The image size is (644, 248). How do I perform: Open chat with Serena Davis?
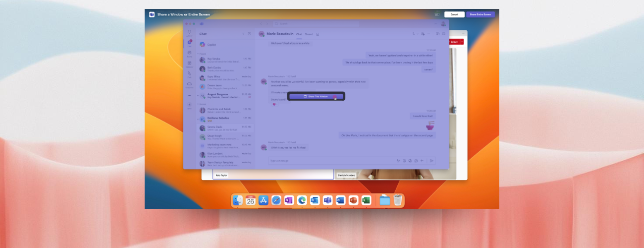pyautogui.click(x=226, y=128)
